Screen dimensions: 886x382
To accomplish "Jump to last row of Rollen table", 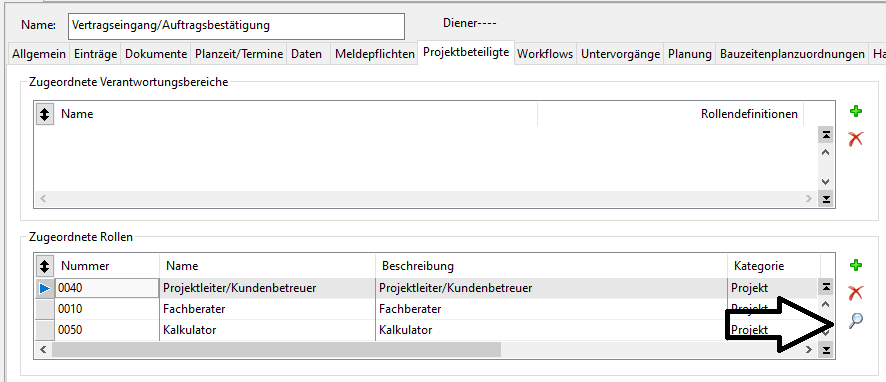I will pyautogui.click(x=826, y=350).
